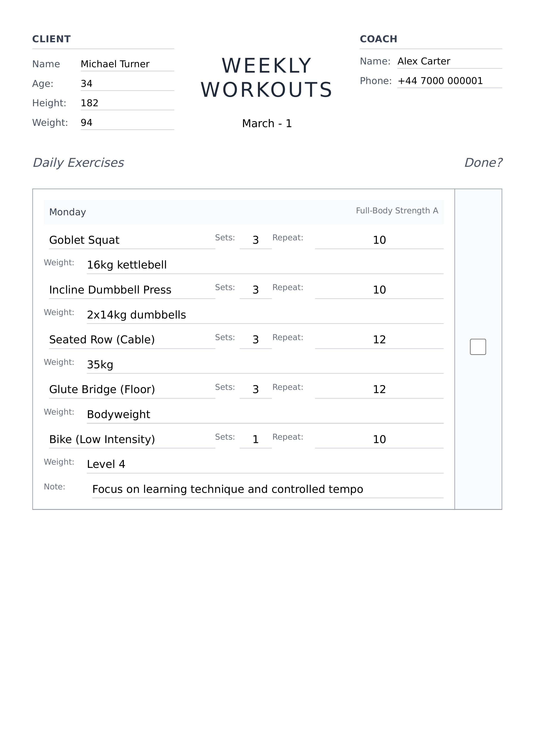
Task: Click the Seated Row (Cable) exercise name
Action: click(132, 340)
